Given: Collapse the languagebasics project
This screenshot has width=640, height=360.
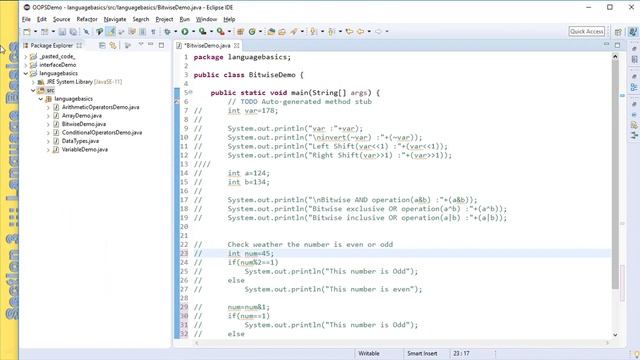Looking at the screenshot, I should pyautogui.click(x=26, y=73).
